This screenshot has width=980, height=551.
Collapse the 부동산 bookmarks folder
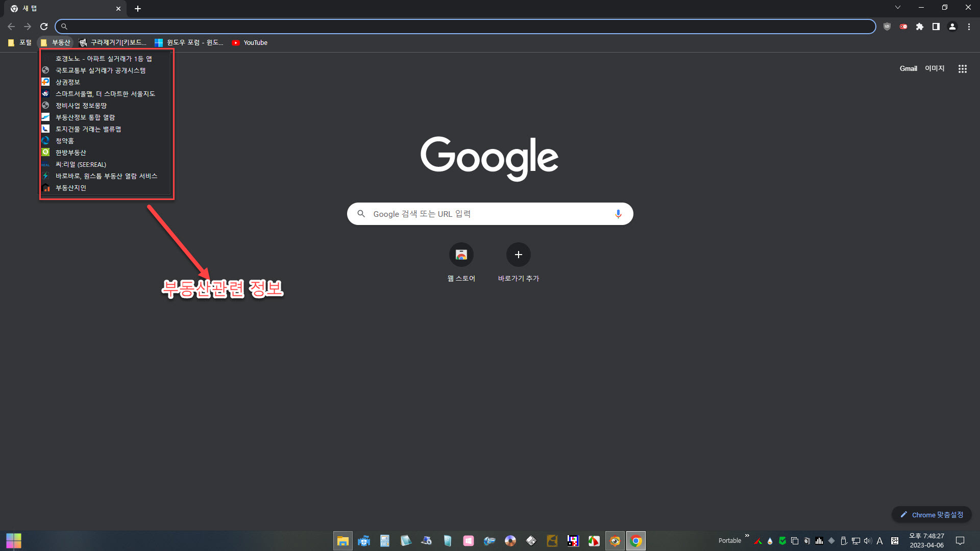click(56, 43)
